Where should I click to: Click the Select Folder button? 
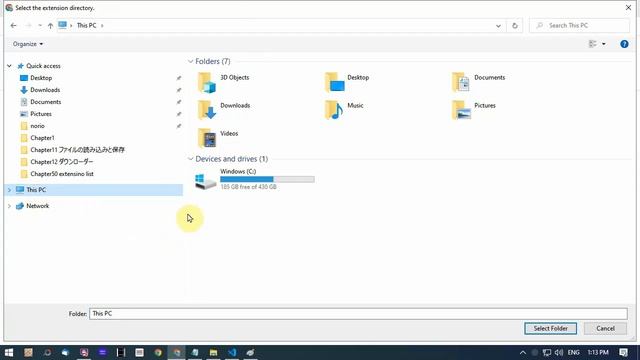[550, 329]
